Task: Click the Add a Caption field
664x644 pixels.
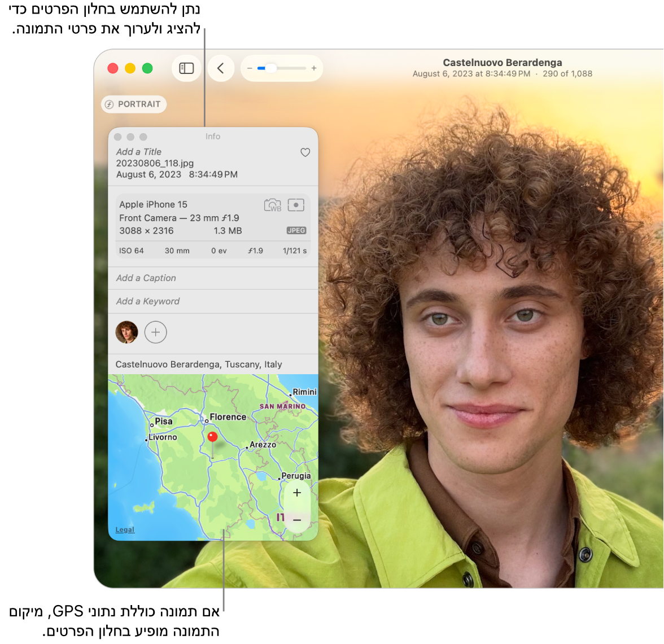Action: [146, 278]
